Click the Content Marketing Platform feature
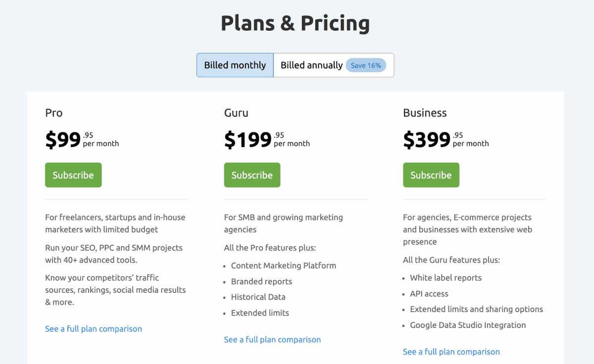The width and height of the screenshot is (594, 364). tap(283, 266)
